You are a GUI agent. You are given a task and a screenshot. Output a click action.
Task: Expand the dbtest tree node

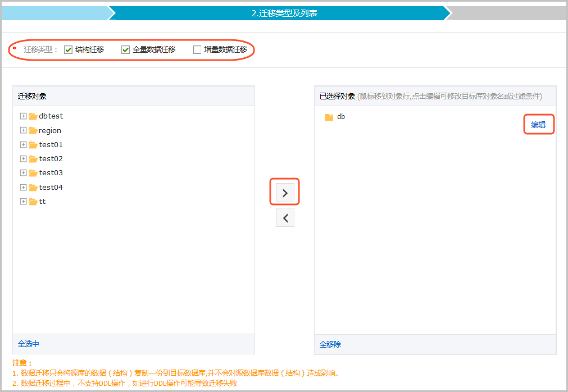point(23,116)
